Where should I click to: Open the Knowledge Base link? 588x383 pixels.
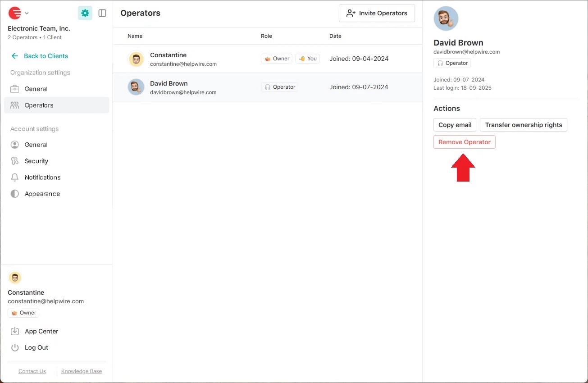click(82, 371)
